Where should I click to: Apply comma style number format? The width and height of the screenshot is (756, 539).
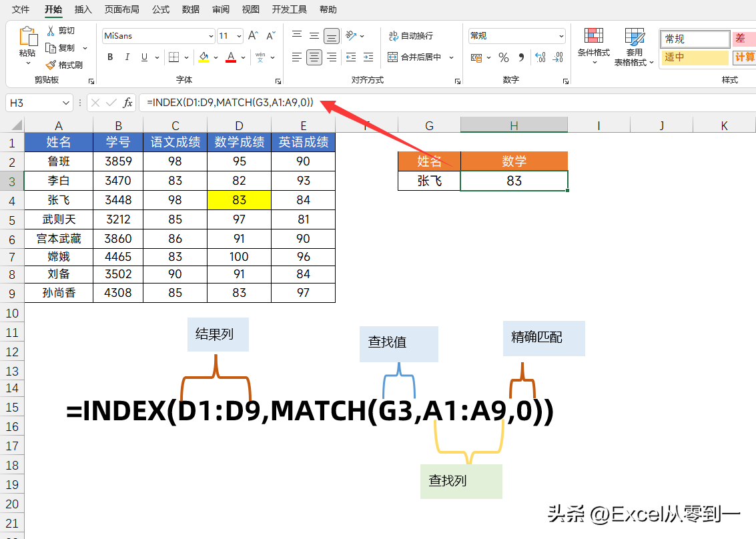tap(521, 57)
